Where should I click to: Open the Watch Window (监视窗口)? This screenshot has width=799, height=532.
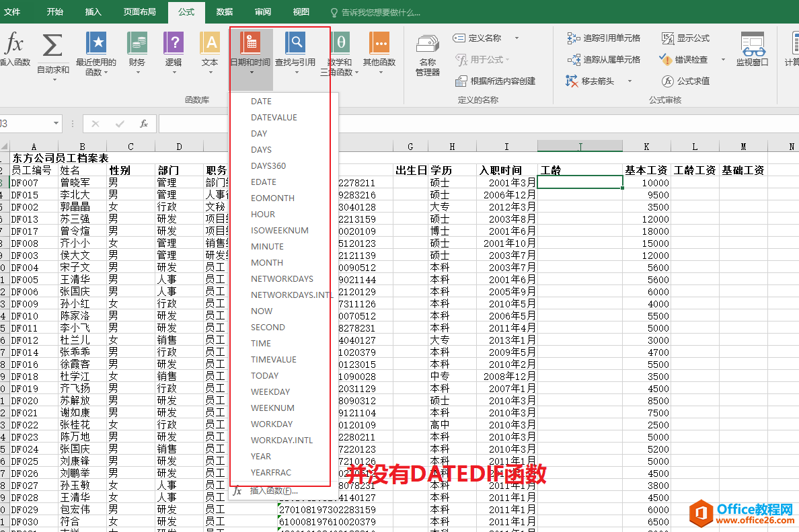pyautogui.click(x=753, y=49)
